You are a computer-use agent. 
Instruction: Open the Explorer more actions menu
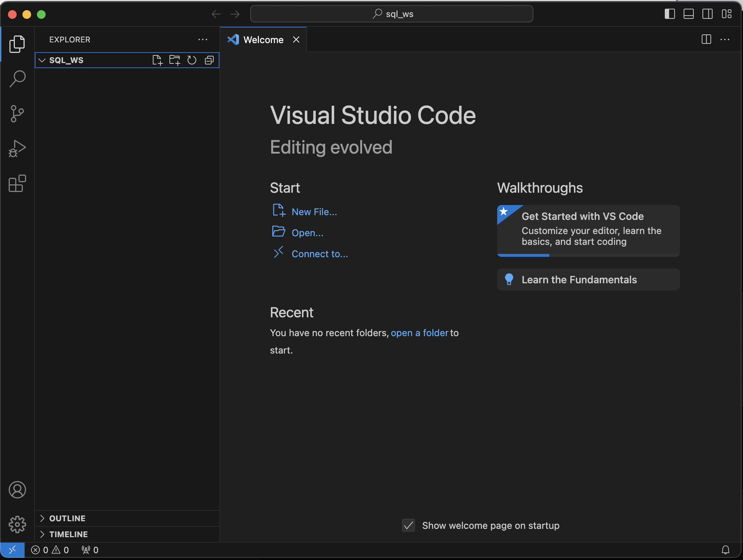203,39
